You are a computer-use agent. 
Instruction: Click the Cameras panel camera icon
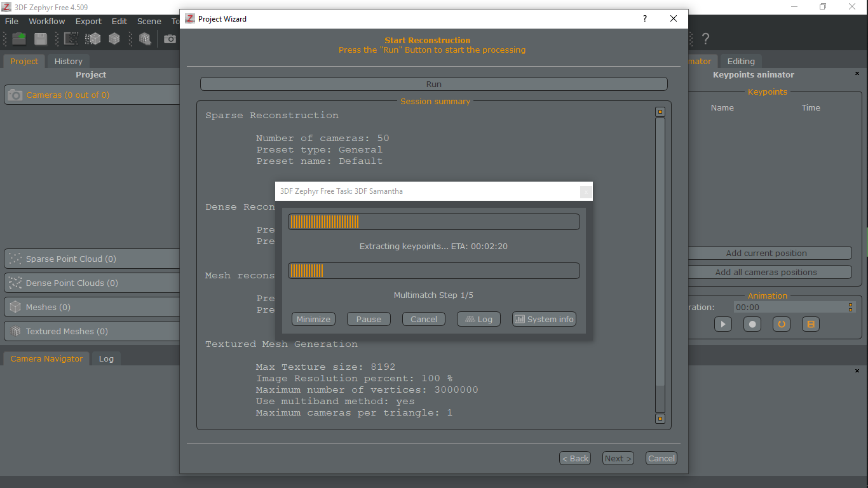tap(15, 95)
